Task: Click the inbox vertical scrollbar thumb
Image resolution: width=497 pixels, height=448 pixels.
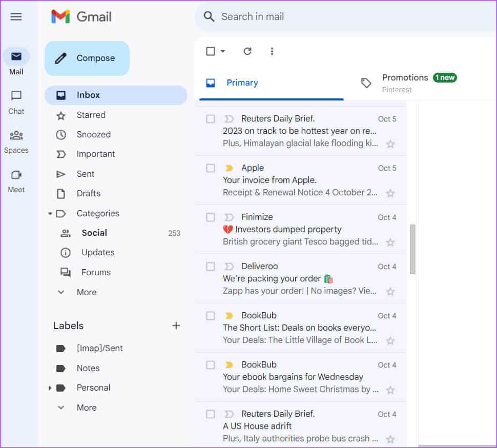Action: (412, 249)
